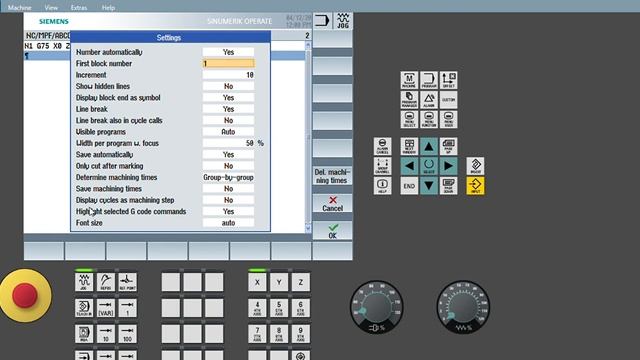Select the Z axis key
Viewport: 640px width, 360px height.
(300, 282)
